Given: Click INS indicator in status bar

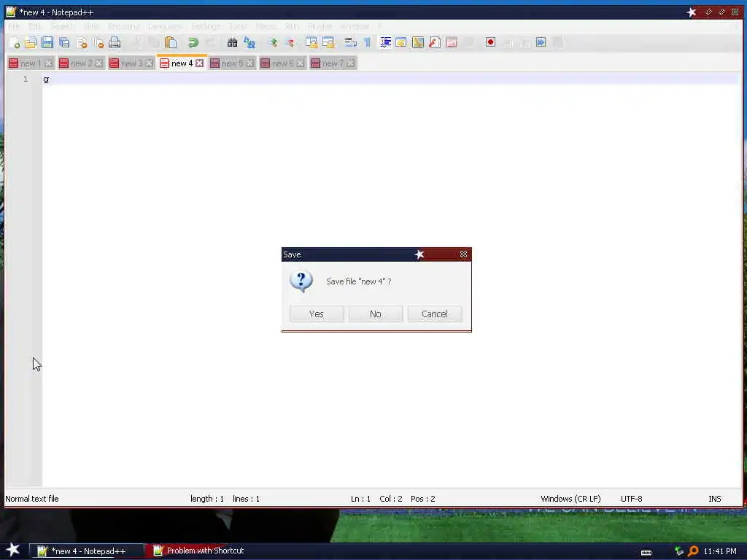Looking at the screenshot, I should (x=715, y=499).
